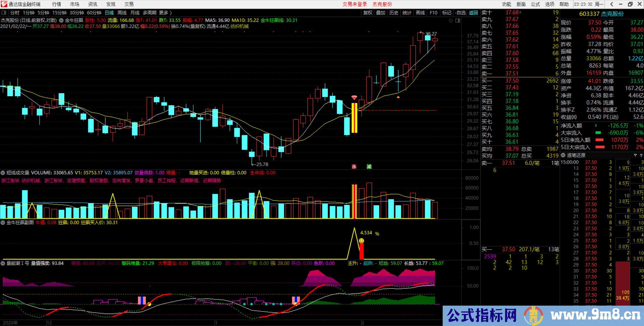Click the yellow smiley face marker
The width and height of the screenshot is (644, 326).
[x=361, y=241]
